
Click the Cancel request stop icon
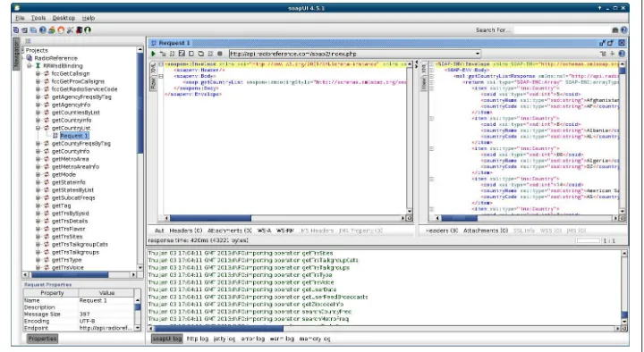point(220,54)
